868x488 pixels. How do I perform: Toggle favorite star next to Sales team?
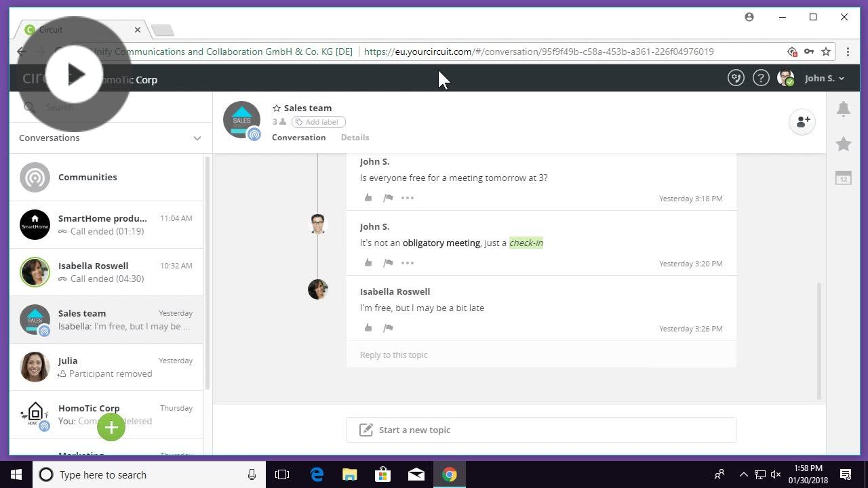tap(277, 108)
